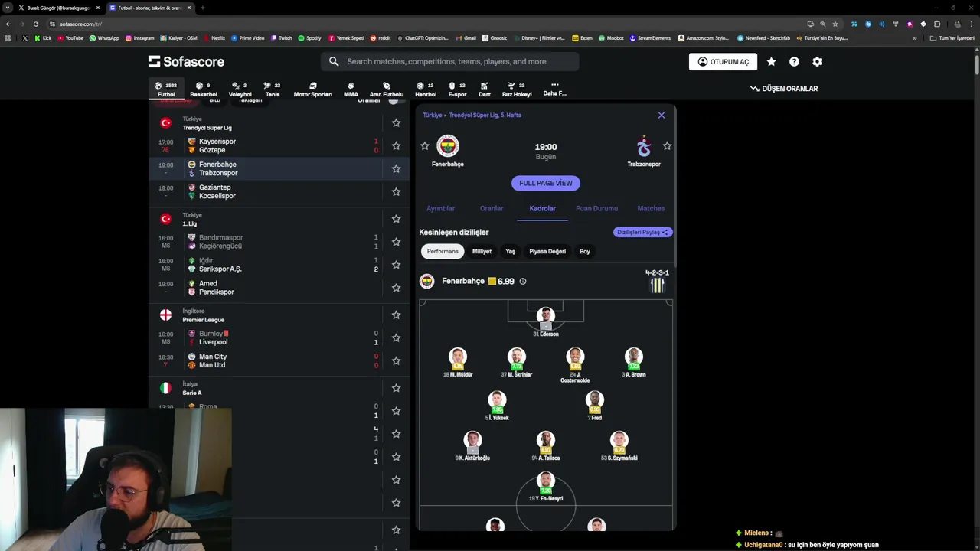
Task: Open the Motor Sporları tab
Action: click(312, 90)
